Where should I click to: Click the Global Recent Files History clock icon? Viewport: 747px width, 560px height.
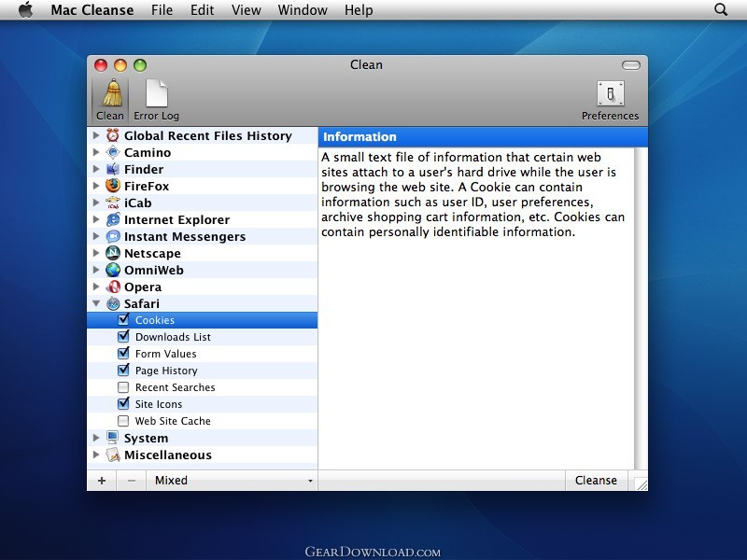click(x=113, y=135)
